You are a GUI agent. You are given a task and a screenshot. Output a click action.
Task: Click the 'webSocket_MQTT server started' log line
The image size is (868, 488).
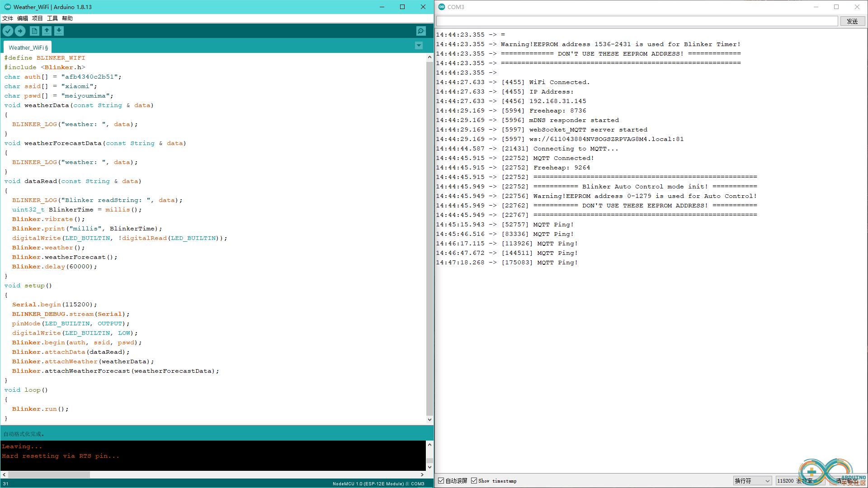pyautogui.click(x=542, y=130)
